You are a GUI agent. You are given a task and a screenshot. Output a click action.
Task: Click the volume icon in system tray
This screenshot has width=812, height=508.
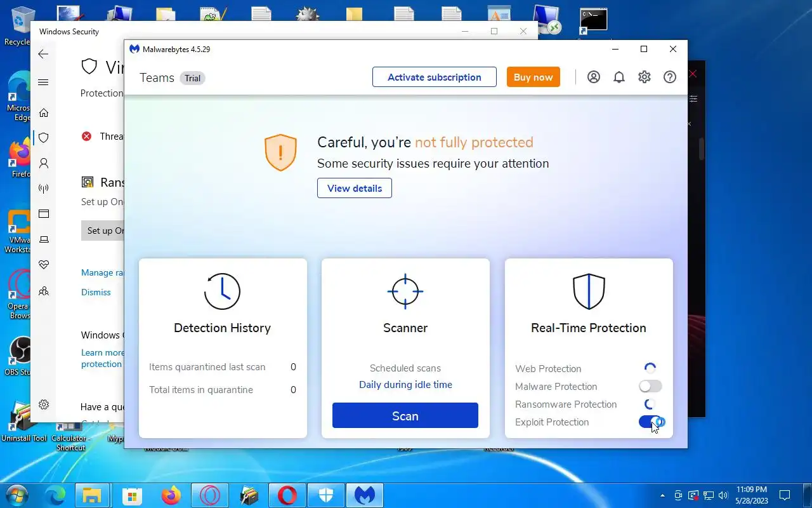[x=724, y=495]
